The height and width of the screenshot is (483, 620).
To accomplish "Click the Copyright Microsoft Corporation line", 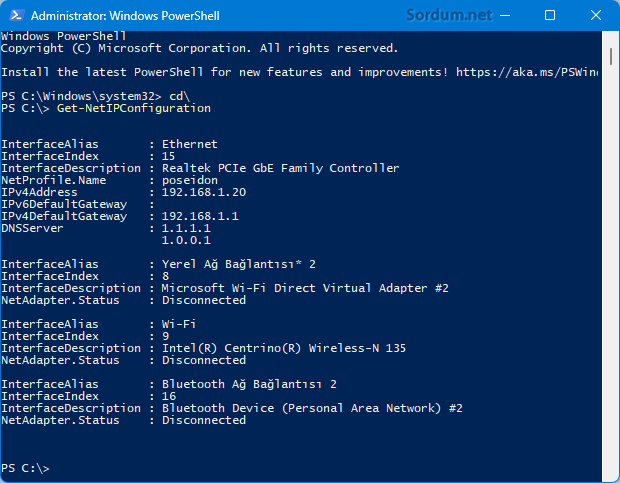I will (199, 48).
